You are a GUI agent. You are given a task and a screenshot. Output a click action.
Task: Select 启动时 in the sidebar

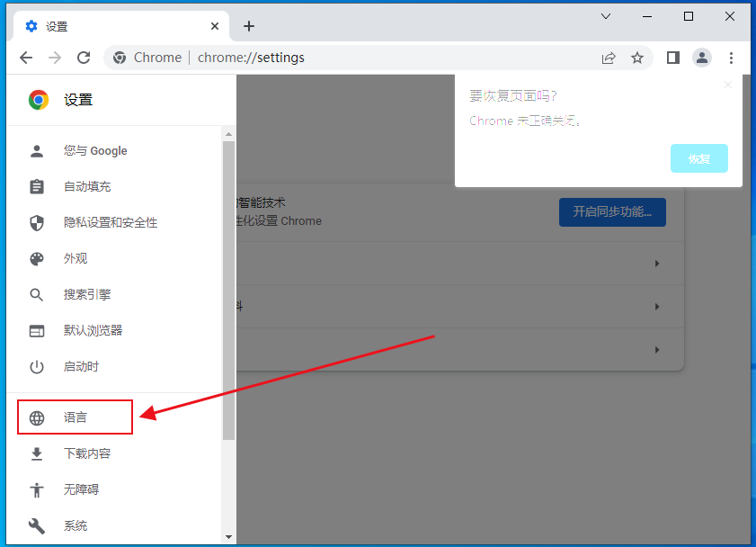(114, 367)
